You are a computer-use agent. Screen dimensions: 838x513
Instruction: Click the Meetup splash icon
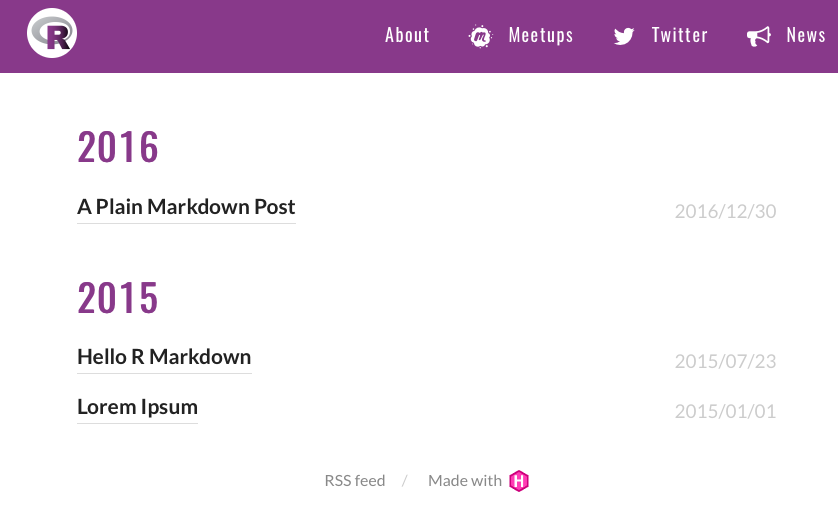coord(481,37)
